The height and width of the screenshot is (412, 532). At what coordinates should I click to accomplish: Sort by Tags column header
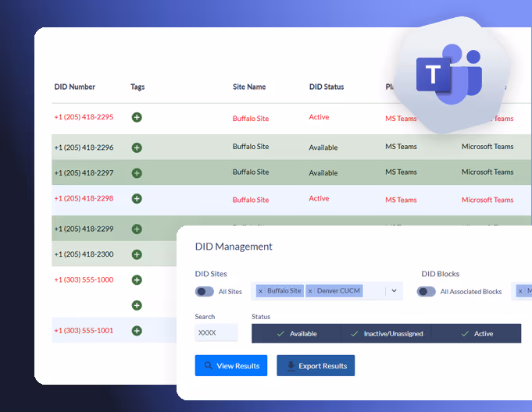tap(137, 87)
